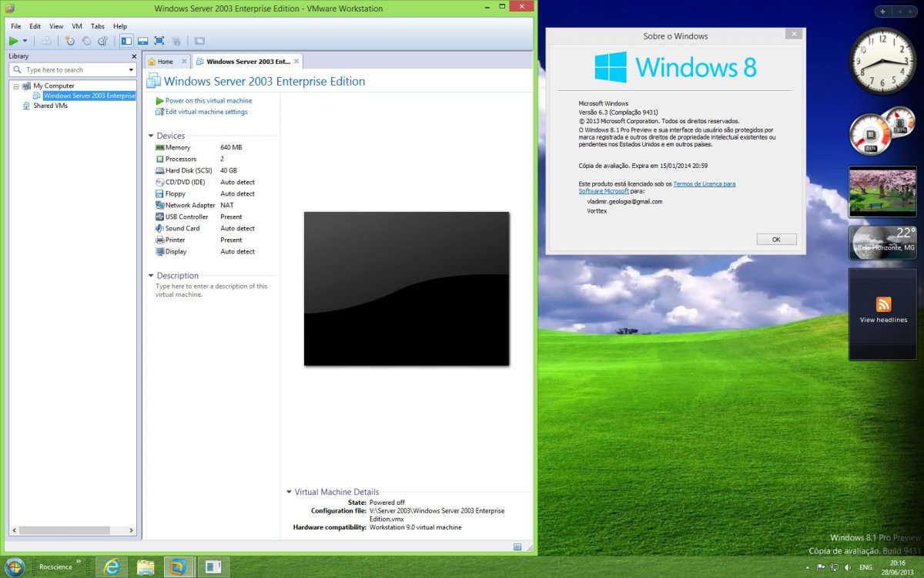Close the Windows Server 2003 tab
This screenshot has width=924, height=578.
(x=296, y=62)
